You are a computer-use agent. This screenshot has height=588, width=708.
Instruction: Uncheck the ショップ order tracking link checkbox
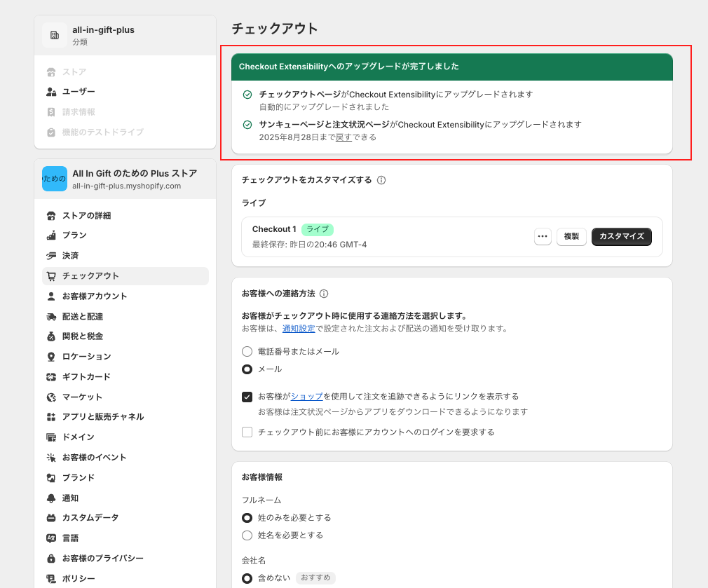247,397
